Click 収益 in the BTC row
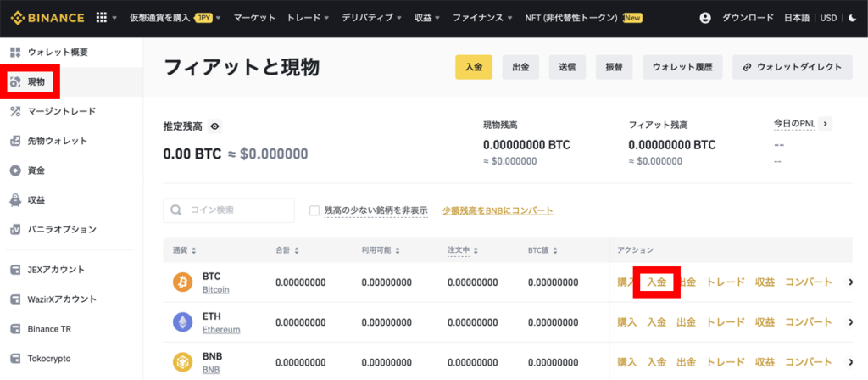Viewport: 868px width, 380px height. 765,282
